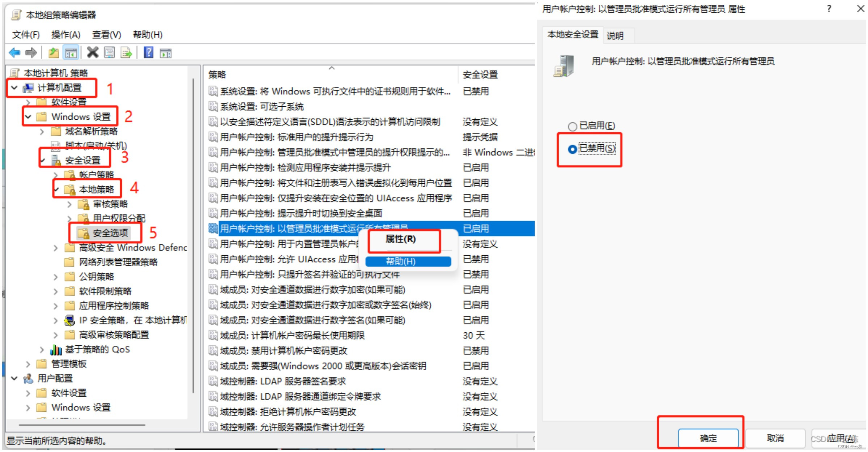Select the 应用程序控制策略 tree item
The width and height of the screenshot is (868, 452).
point(114,306)
